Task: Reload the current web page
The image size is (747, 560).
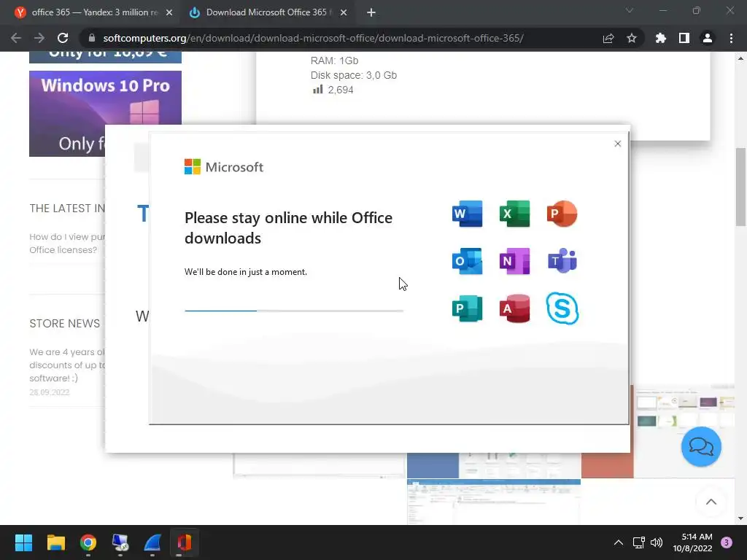Action: pyautogui.click(x=63, y=38)
